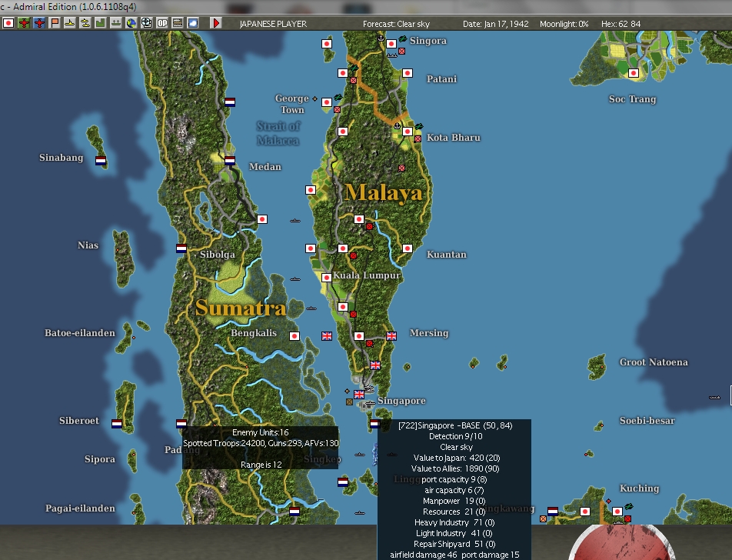Select the Japanese flag at George Town

[x=327, y=102]
